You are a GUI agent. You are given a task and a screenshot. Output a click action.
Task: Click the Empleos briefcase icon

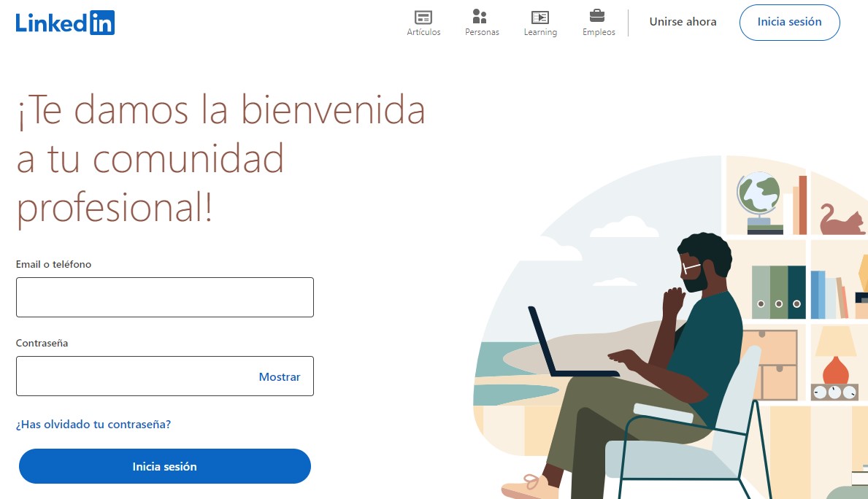point(597,16)
